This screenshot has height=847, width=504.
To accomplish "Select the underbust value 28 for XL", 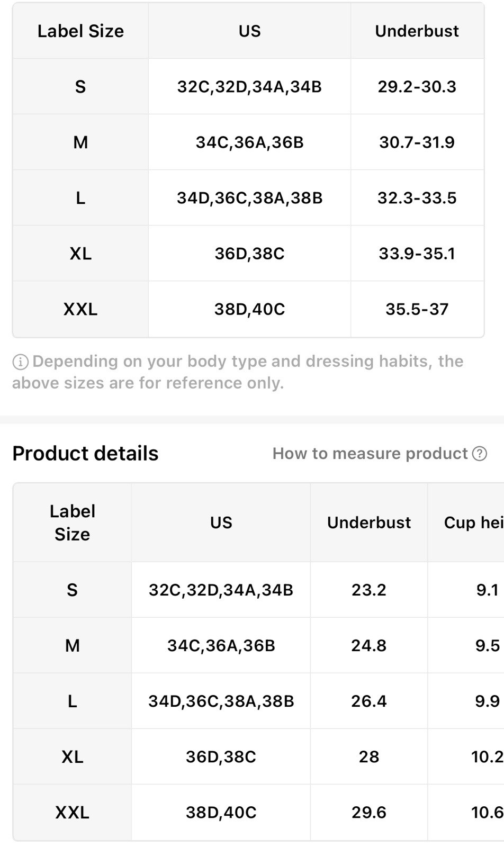I will (369, 756).
